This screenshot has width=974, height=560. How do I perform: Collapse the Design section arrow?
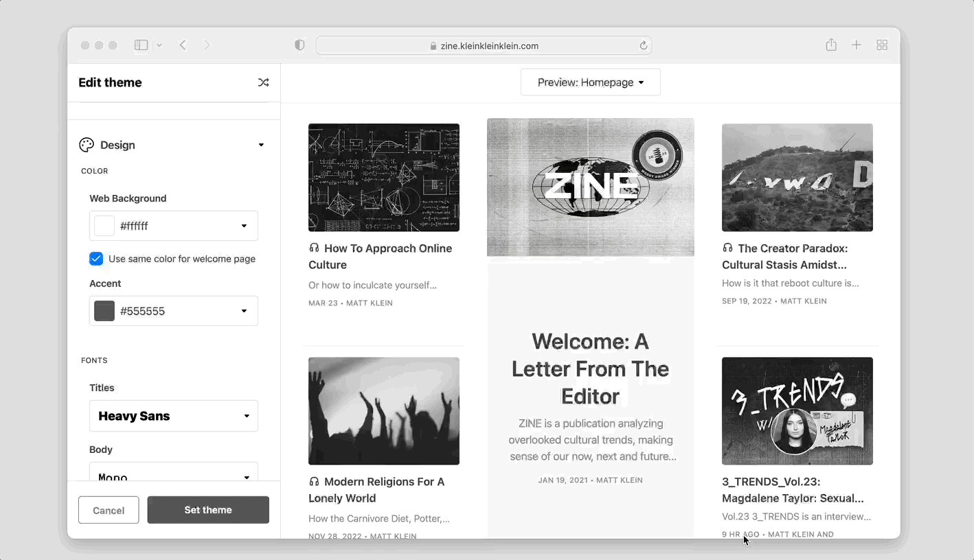(x=261, y=145)
